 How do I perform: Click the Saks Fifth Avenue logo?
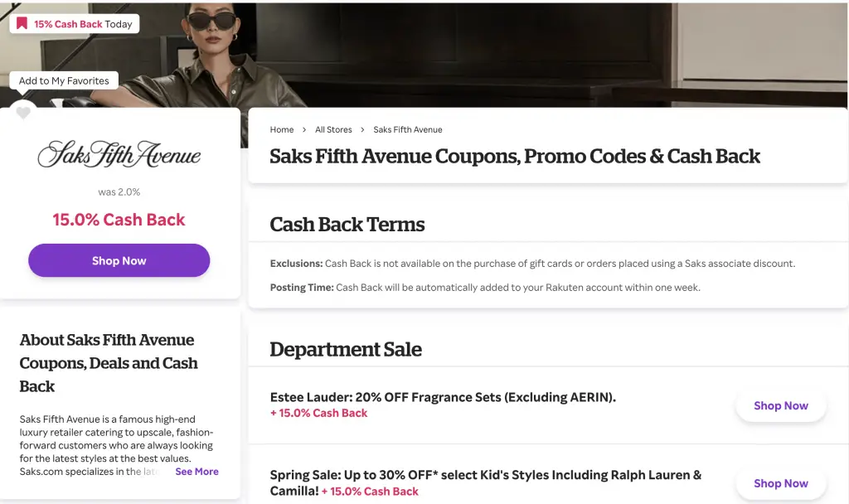(x=119, y=155)
